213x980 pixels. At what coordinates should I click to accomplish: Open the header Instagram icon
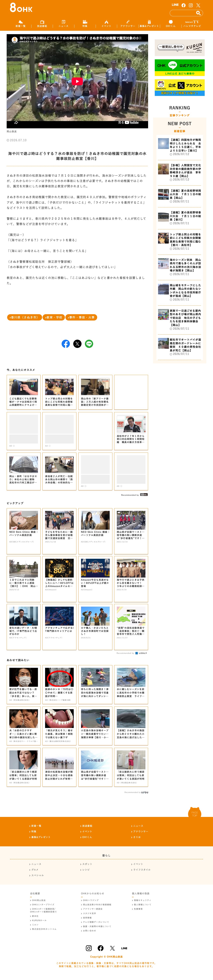(191, 5)
